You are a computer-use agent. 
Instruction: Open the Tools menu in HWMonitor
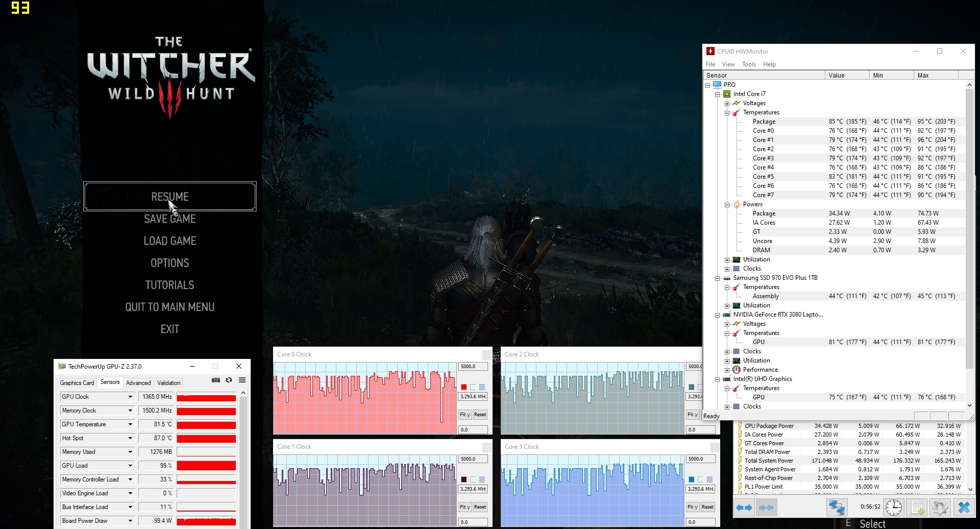749,64
